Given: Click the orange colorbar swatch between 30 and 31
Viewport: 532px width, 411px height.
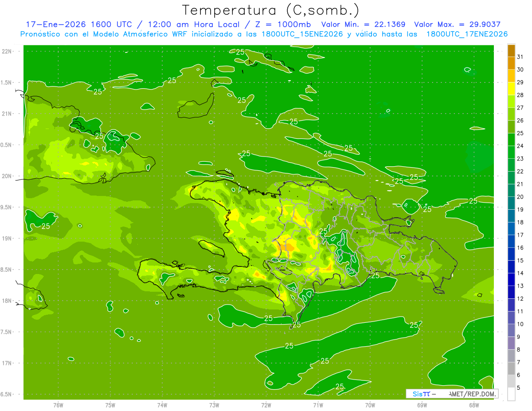Looking at the screenshot, I should [511, 63].
